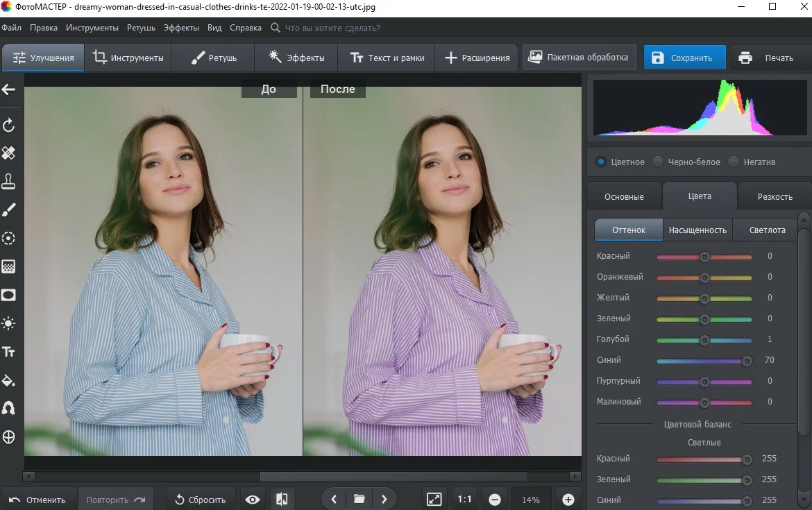This screenshot has height=510, width=812.
Task: Click the Сохранить button
Action: tap(684, 58)
